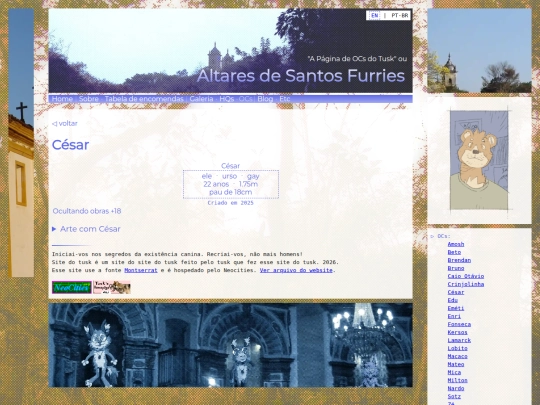Open the Crinjolinha character link
540x405 pixels.
(466, 284)
